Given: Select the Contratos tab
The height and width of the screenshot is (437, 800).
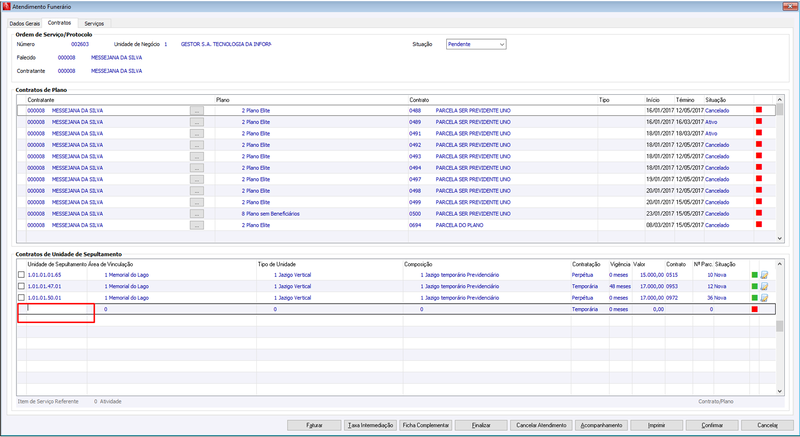Looking at the screenshot, I should pos(60,23).
